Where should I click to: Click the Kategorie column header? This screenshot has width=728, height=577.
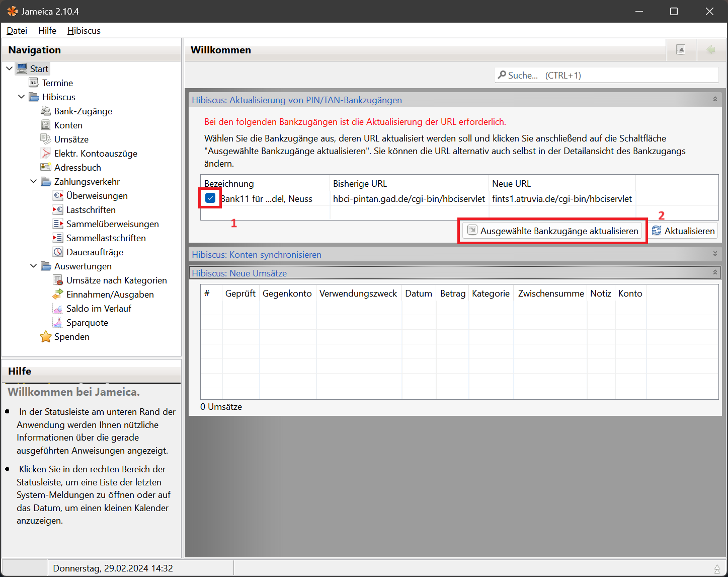click(x=491, y=293)
